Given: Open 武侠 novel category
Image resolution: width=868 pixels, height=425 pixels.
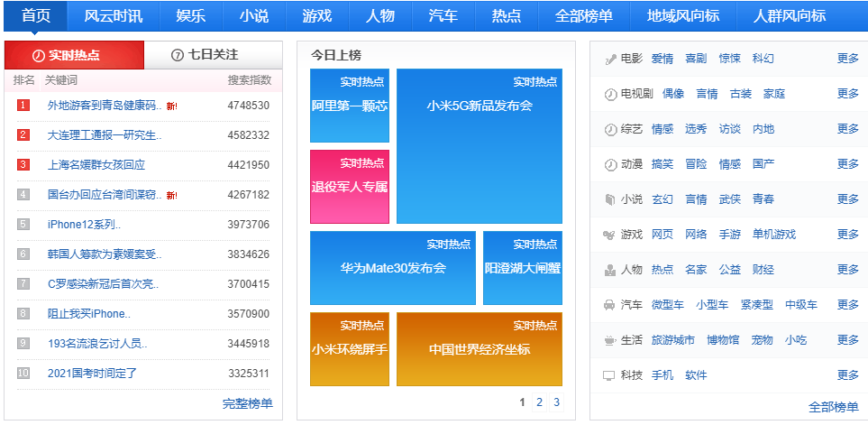Looking at the screenshot, I should click(729, 199).
